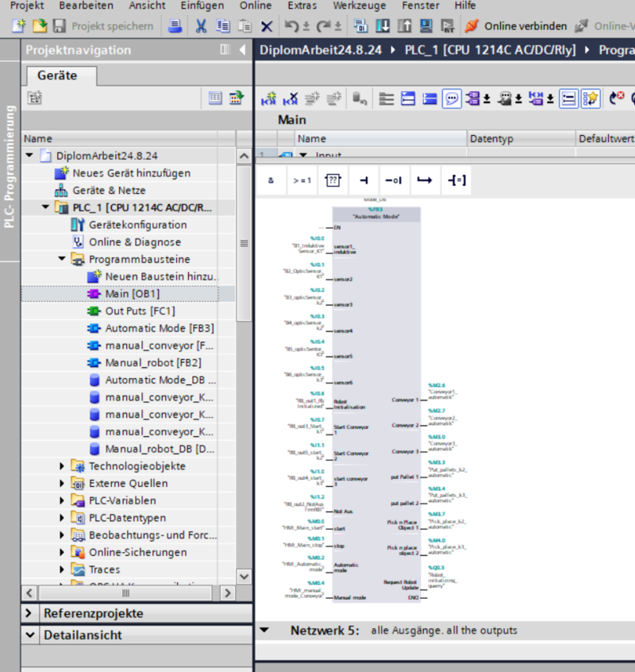Click the Cut scissors icon in toolbar
Viewport: 635px width, 672px height.
point(202,26)
